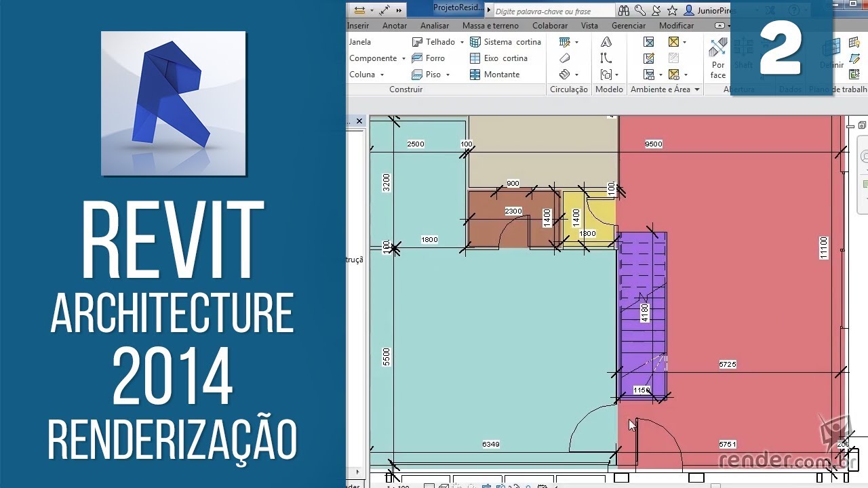Screen dimensions: 868x488
Task: Select the Eixo cortina grid icon
Action: (475, 58)
